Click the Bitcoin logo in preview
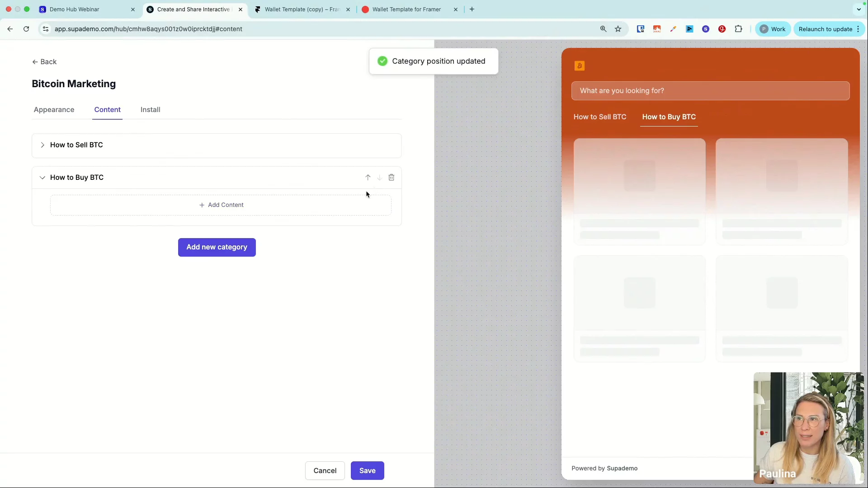This screenshot has width=868, height=488. 580,66
